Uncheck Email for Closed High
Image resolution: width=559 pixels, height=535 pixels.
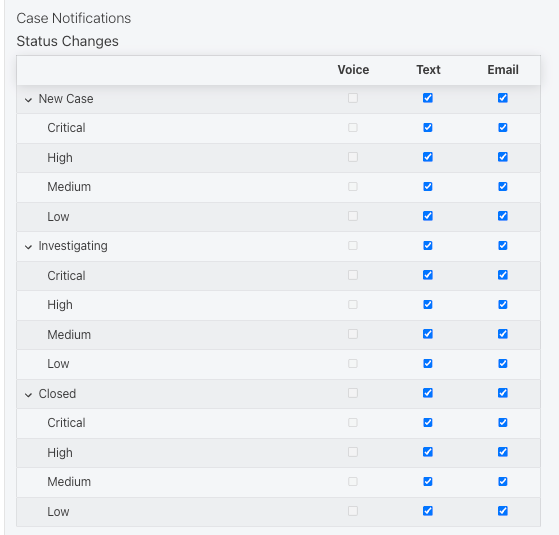(x=503, y=452)
